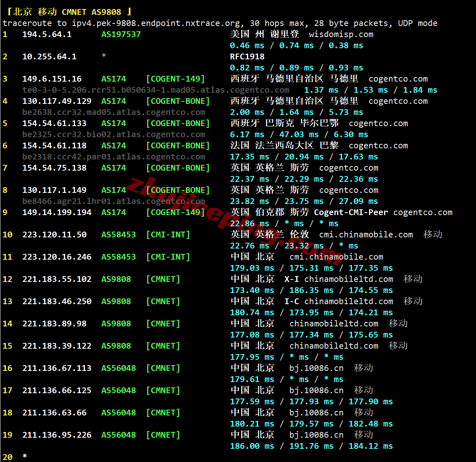Select wisdomisp.com in hop 1
The width and height of the screenshot is (476, 462).
(x=341, y=34)
